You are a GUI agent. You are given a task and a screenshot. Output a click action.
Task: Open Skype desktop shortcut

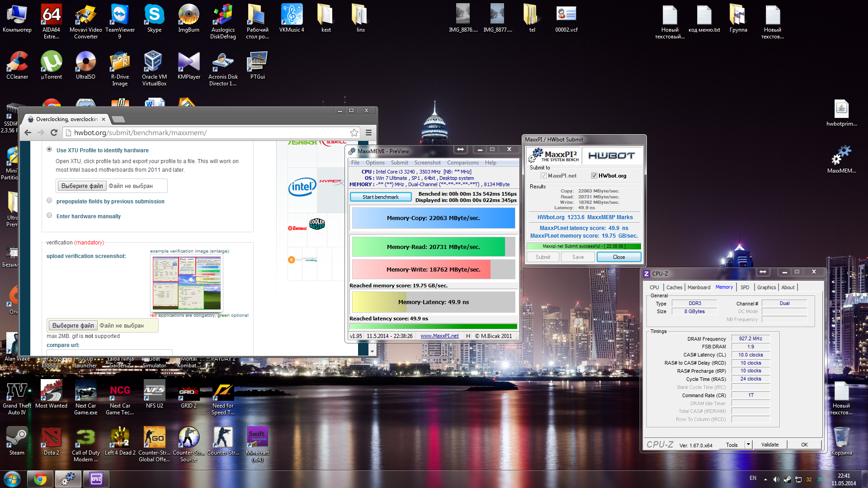[154, 18]
